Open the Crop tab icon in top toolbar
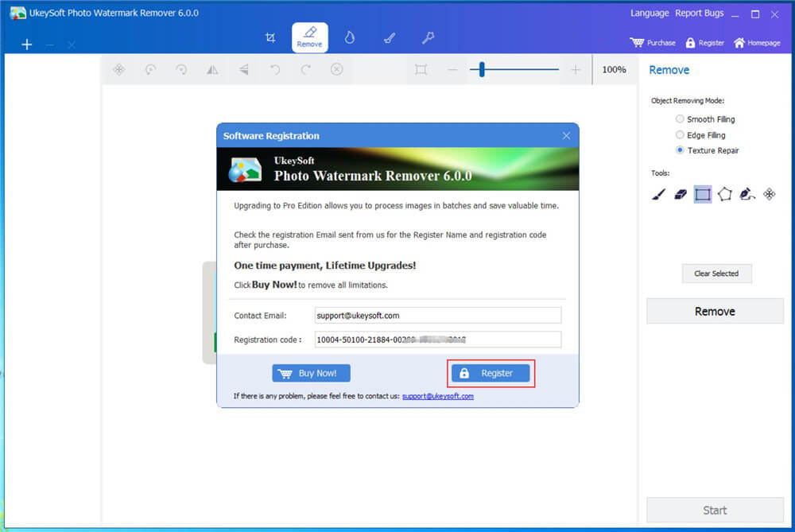The image size is (795, 532). (x=270, y=37)
